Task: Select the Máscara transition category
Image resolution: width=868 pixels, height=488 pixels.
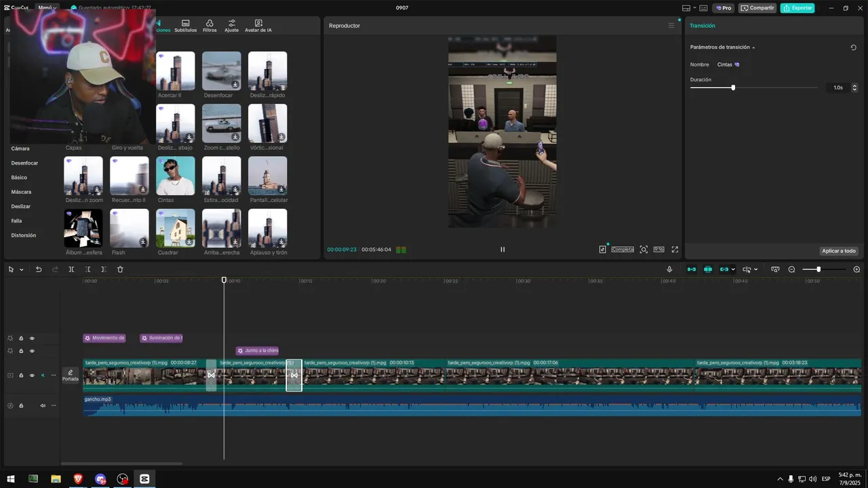Action: 21,192
